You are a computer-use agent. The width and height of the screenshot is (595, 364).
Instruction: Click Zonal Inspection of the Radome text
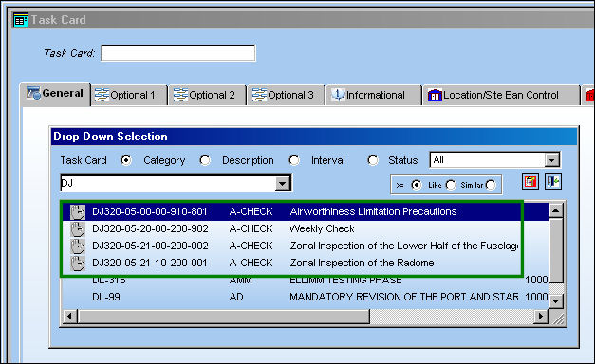pos(362,263)
